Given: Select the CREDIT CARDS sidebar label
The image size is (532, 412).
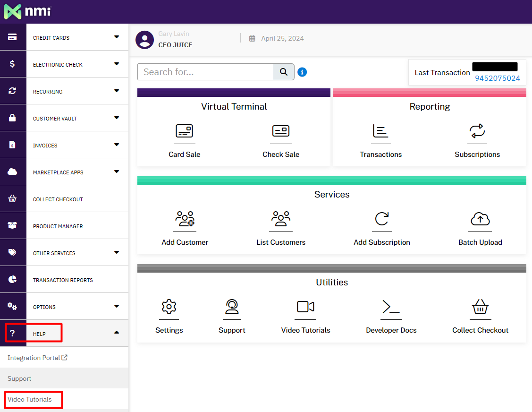Looking at the screenshot, I should tap(51, 38).
